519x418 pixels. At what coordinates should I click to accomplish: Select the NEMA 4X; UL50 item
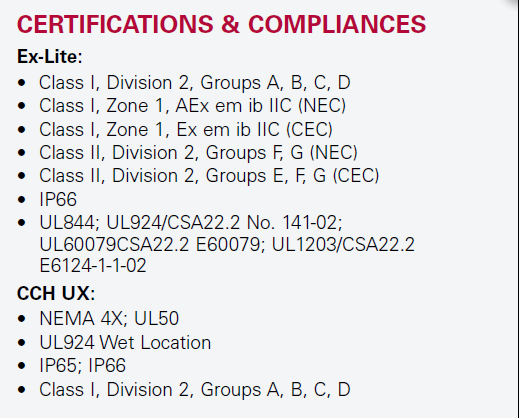109,318
